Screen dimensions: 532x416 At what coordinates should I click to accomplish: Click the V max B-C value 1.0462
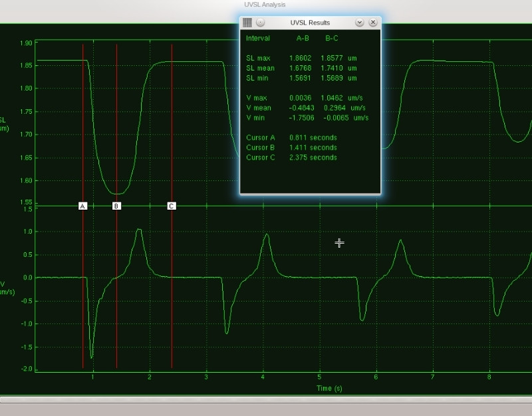(331, 98)
